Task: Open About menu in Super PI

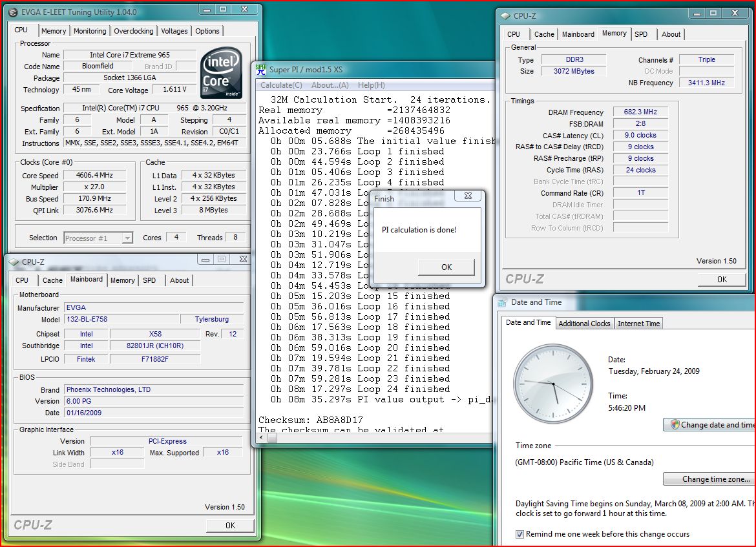Action: pos(330,85)
